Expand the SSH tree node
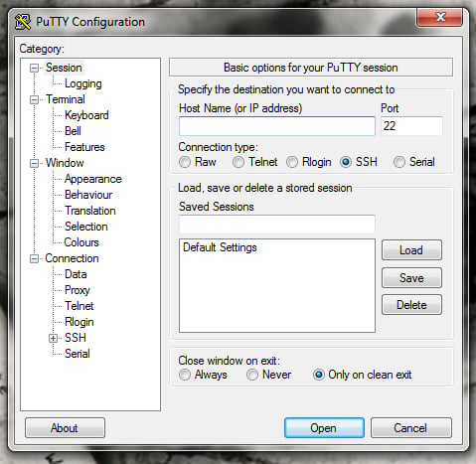This screenshot has height=464, width=476. (53, 338)
